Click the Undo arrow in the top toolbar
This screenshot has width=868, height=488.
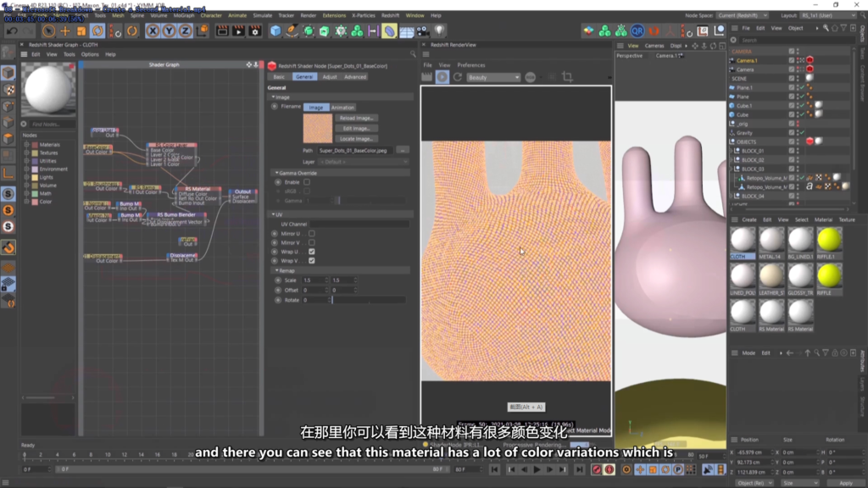(10, 30)
